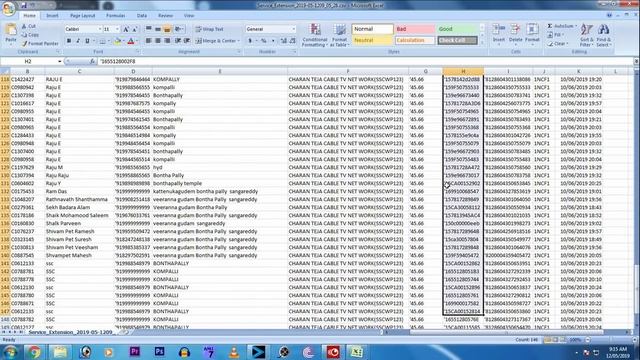This screenshot has width=640, height=360.
Task: Apply the Check Cell style
Action: pos(458,40)
